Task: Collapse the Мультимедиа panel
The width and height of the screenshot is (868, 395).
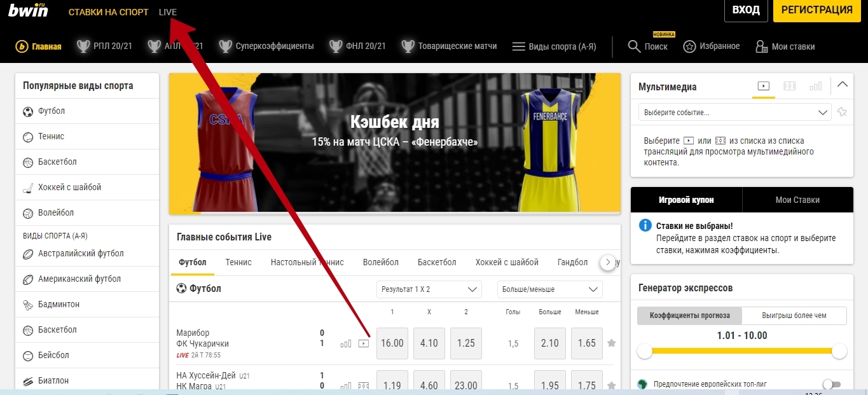Action: click(x=843, y=85)
